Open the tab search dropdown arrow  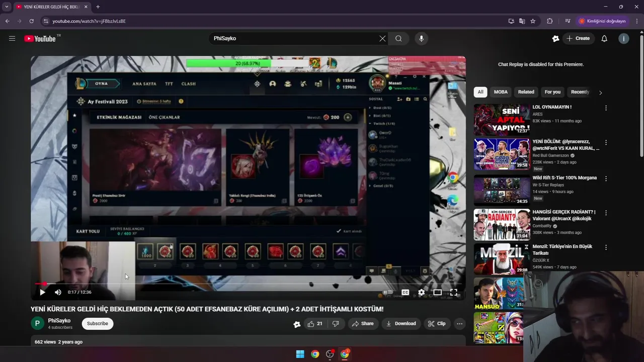(7, 7)
